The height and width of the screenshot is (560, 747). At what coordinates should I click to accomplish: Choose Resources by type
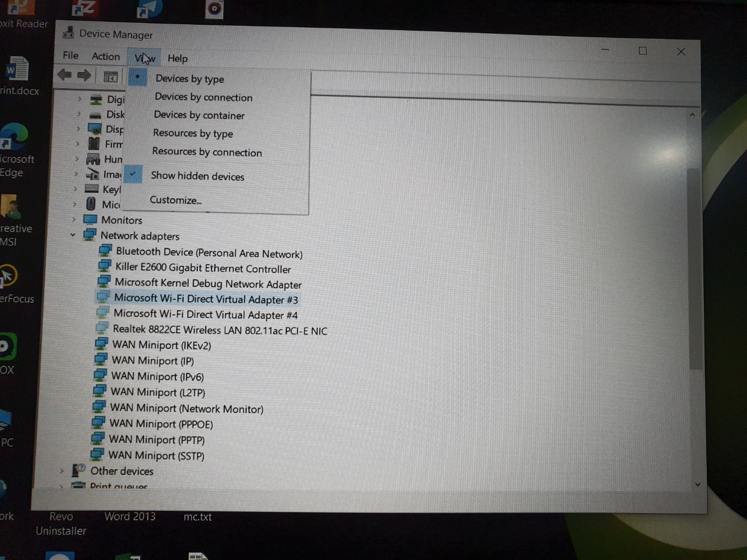[193, 133]
